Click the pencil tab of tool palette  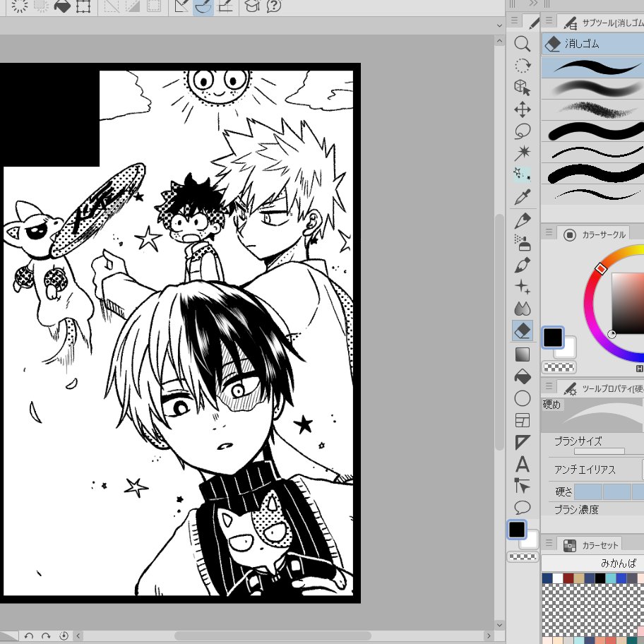coord(532,23)
